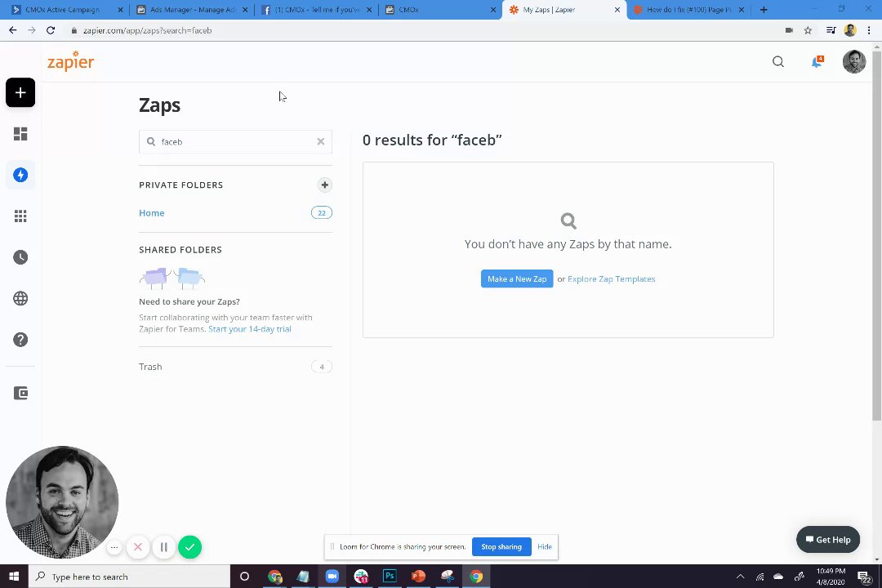Open Photoshop from the taskbar
This screenshot has width=882, height=588.
click(390, 577)
